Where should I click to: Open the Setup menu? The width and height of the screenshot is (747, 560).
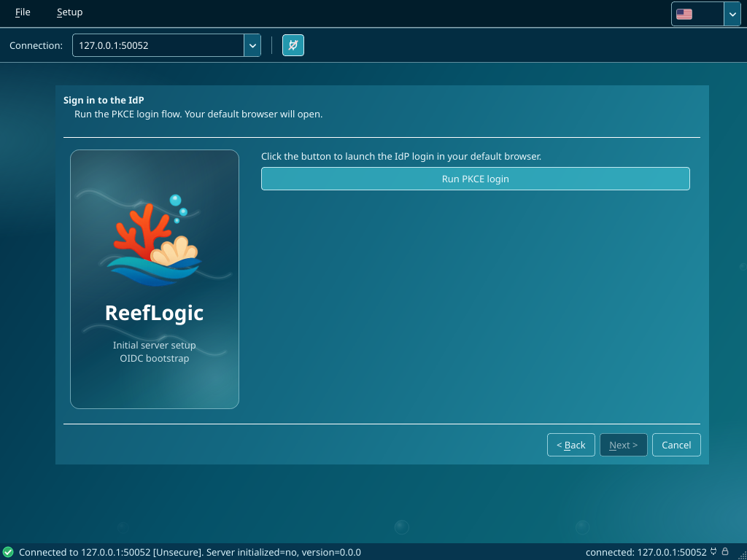(69, 12)
